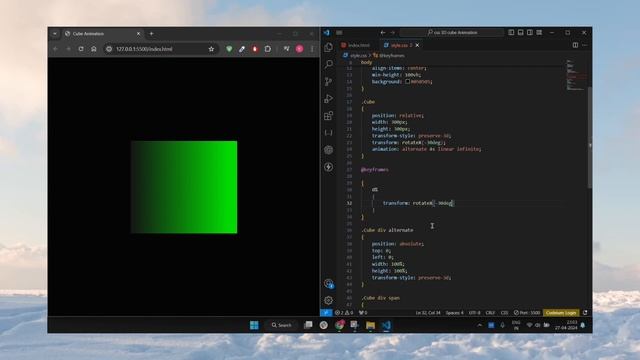
Task: Open the Extensions marketplace view
Action: (329, 116)
